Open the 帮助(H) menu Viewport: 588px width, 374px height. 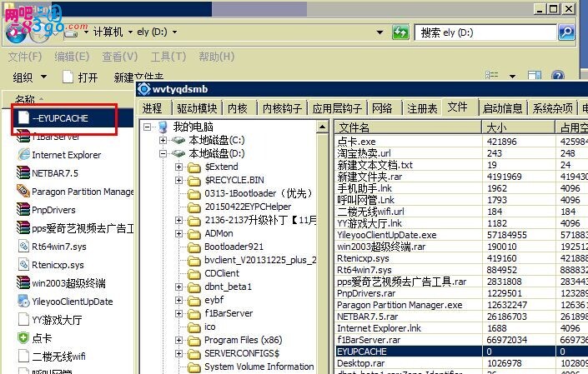point(216,57)
